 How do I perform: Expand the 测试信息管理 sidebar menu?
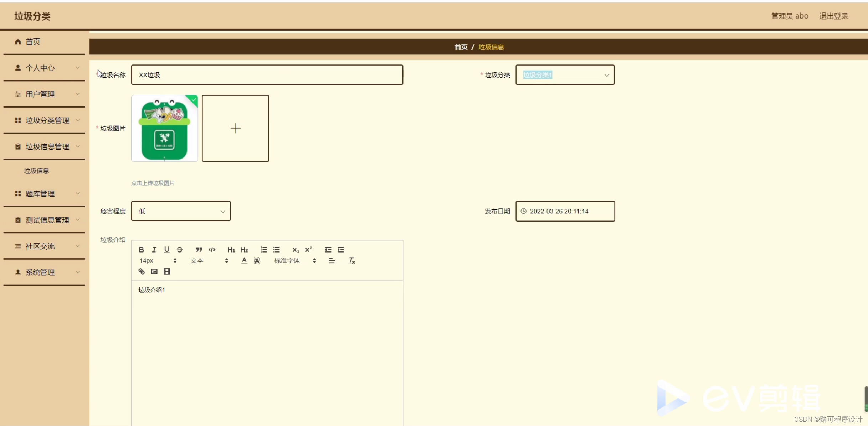pyautogui.click(x=44, y=220)
